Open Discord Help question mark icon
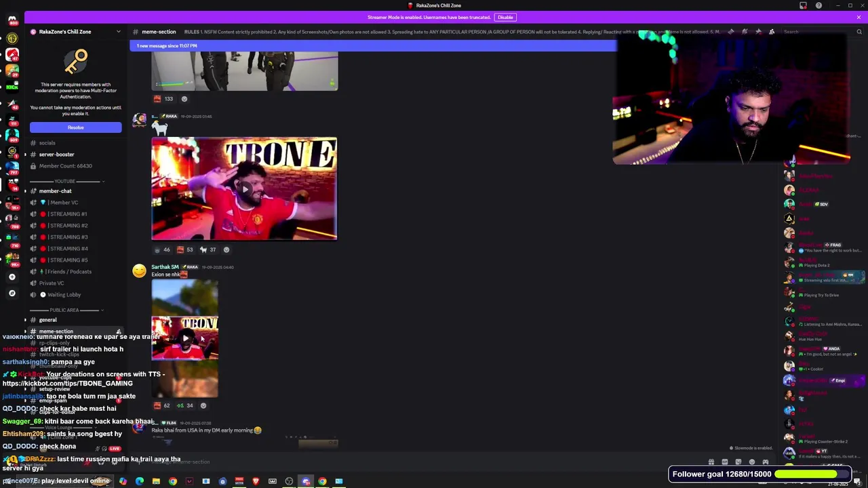Image resolution: width=868 pixels, height=488 pixels. (x=818, y=5)
